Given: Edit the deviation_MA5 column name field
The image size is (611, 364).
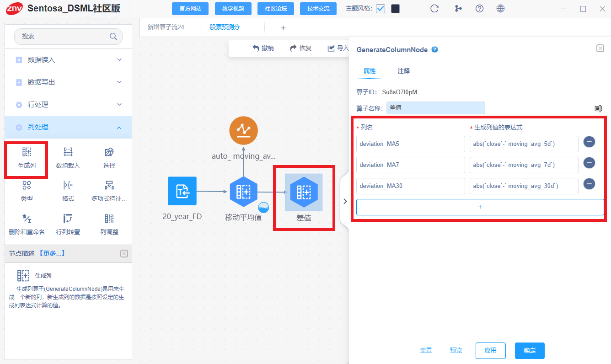Looking at the screenshot, I should (x=411, y=144).
